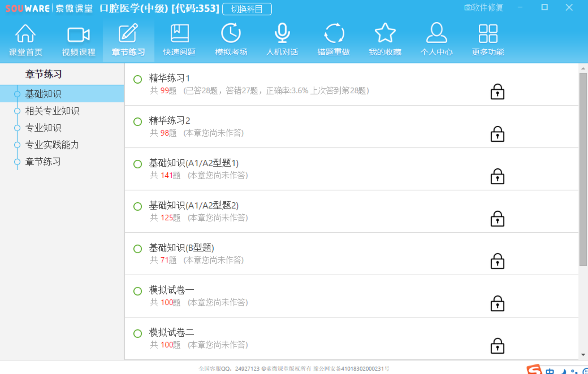588x374 pixels.
Task: Click the scroll down arrow of list
Action: 583,354
